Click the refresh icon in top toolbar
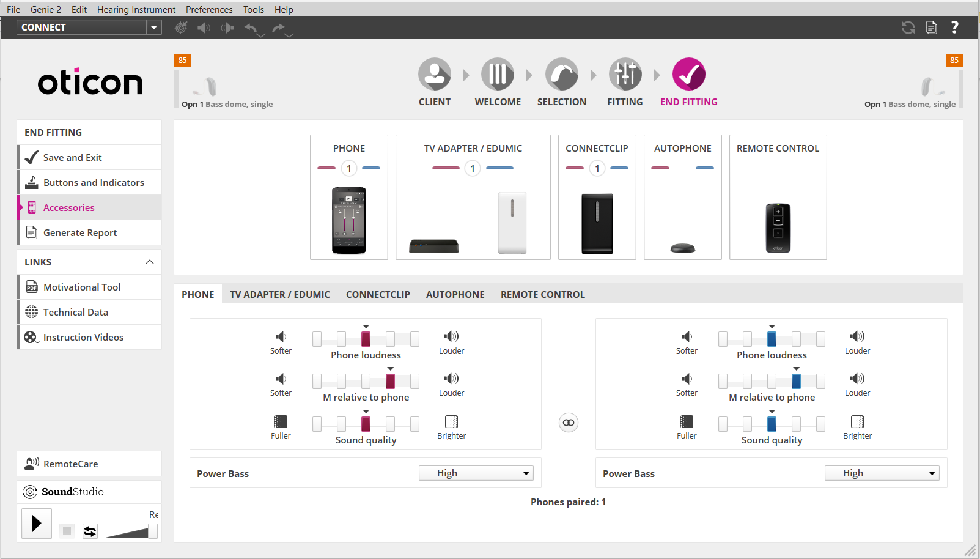 click(x=908, y=28)
